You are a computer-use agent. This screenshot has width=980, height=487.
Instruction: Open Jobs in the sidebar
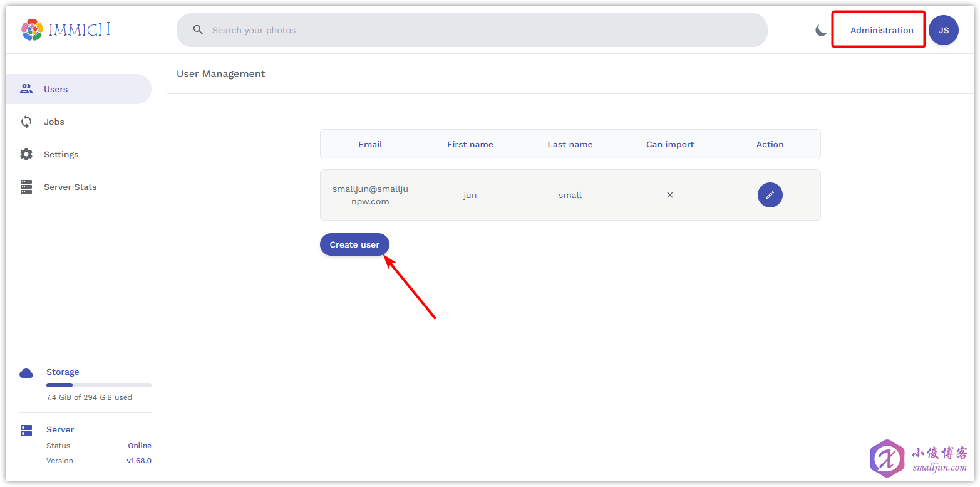pyautogui.click(x=79, y=122)
